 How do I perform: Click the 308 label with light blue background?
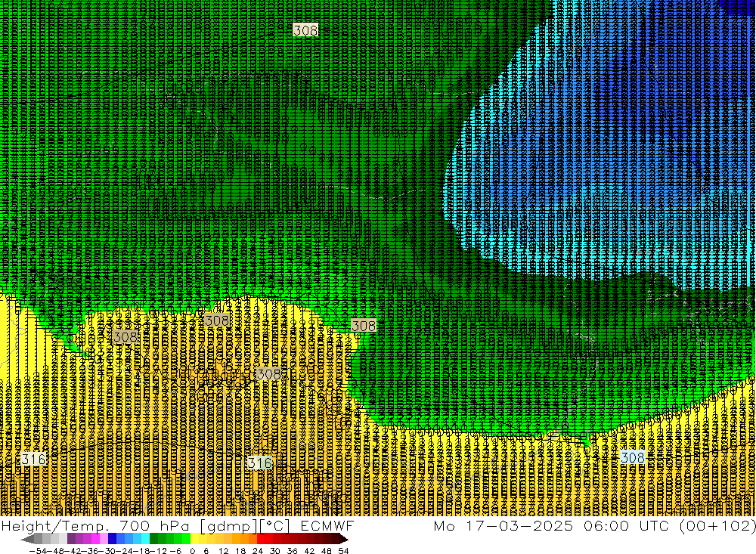(633, 457)
